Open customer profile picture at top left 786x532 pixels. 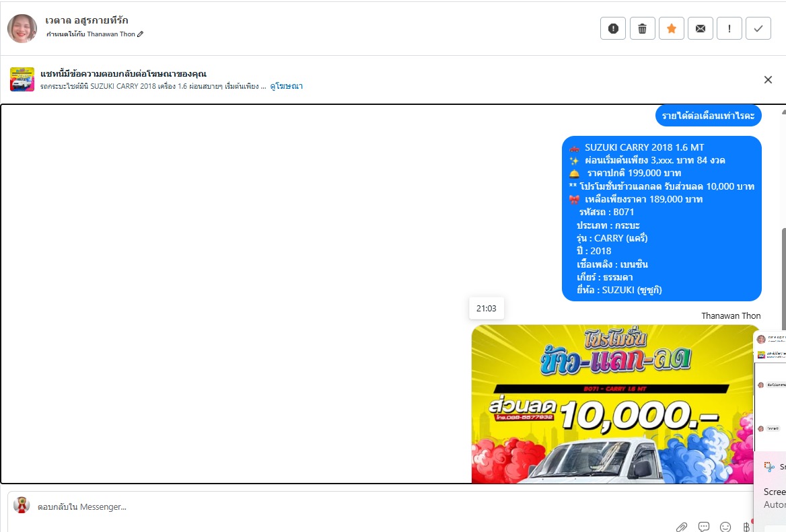(22, 28)
